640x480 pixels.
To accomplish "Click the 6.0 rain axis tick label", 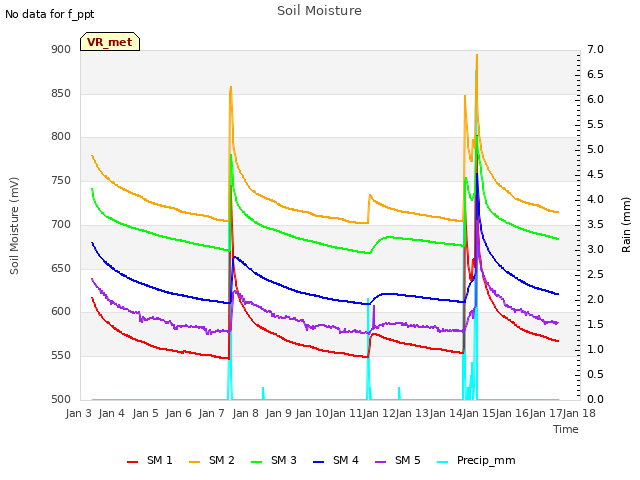I will point(596,100).
